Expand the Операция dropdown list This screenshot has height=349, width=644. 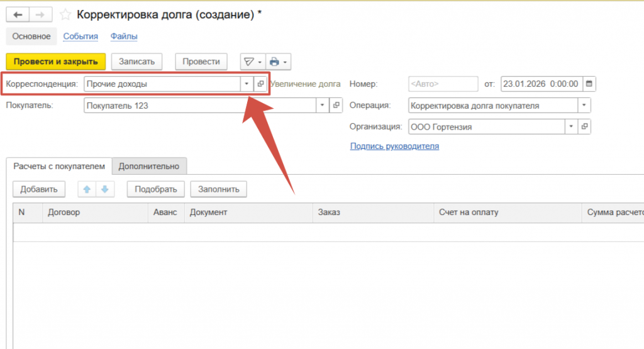585,106
